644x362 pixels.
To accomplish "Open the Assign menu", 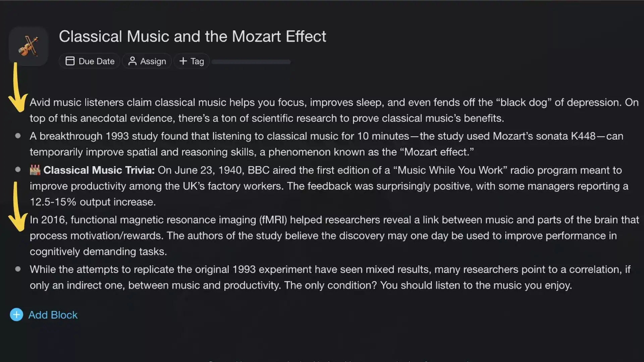I will pyautogui.click(x=147, y=61).
